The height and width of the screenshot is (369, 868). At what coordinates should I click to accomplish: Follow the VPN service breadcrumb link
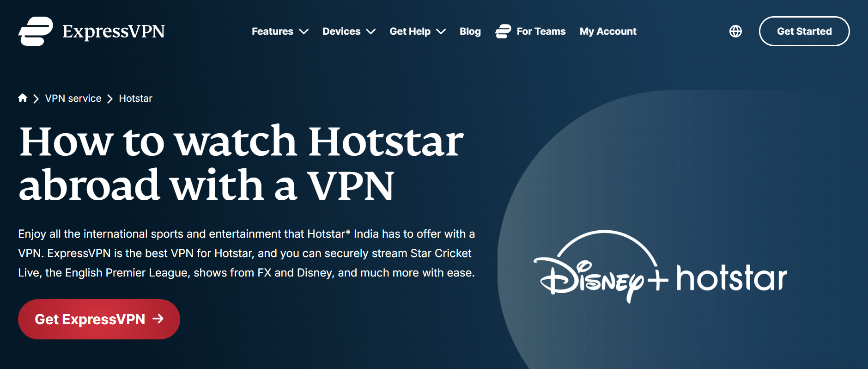pos(73,98)
